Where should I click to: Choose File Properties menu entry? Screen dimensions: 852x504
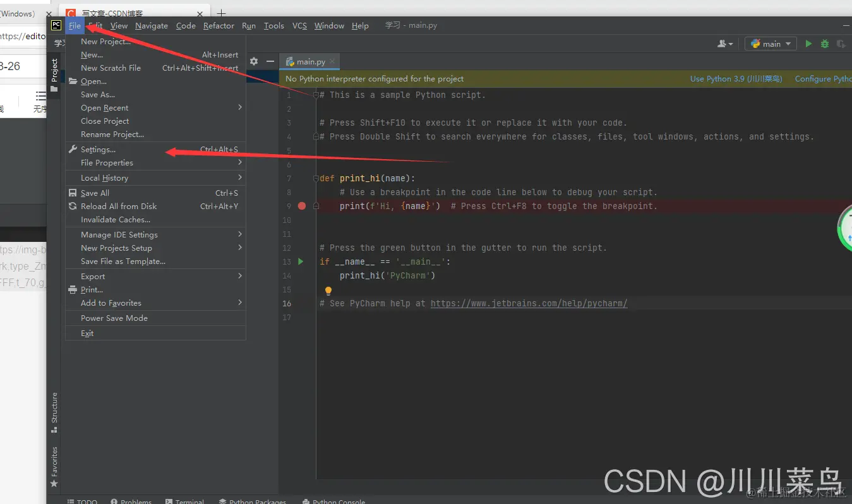pos(155,162)
